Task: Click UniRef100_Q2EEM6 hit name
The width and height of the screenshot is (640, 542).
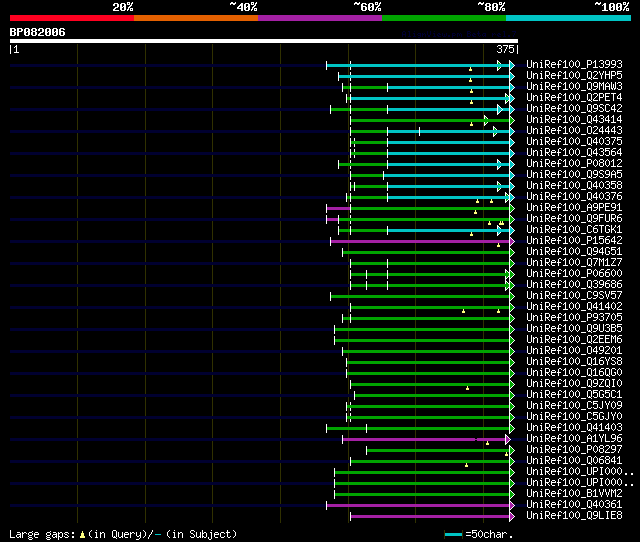Action: point(574,340)
